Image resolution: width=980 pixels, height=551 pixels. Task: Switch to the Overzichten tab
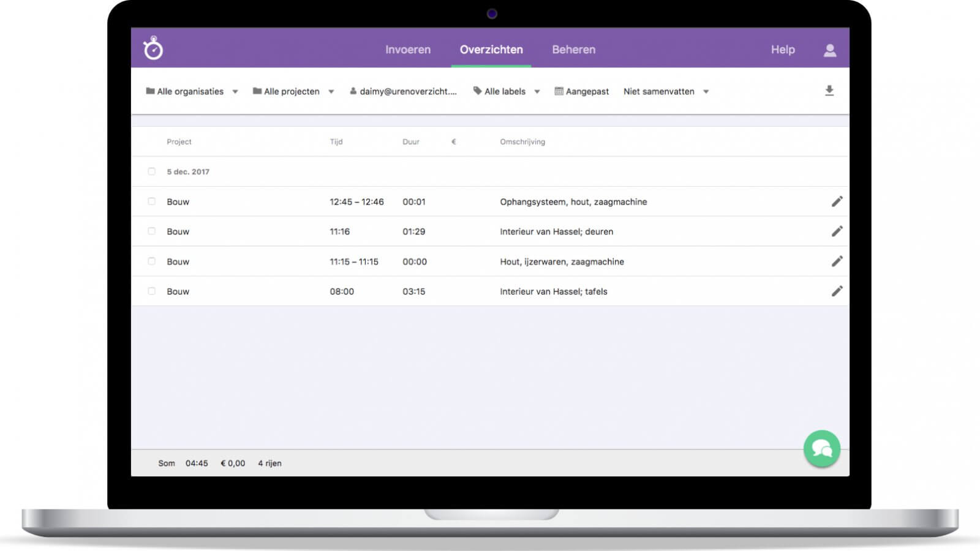(x=491, y=50)
